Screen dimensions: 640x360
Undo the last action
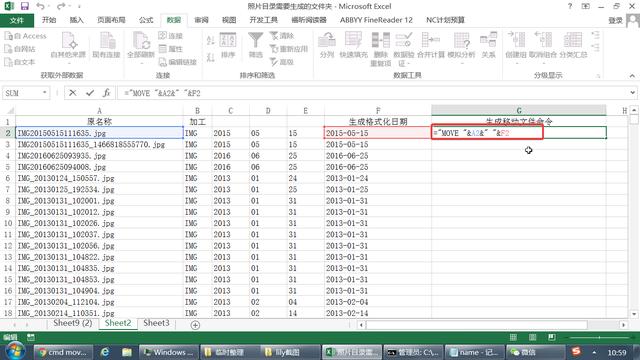pyautogui.click(x=40, y=6)
